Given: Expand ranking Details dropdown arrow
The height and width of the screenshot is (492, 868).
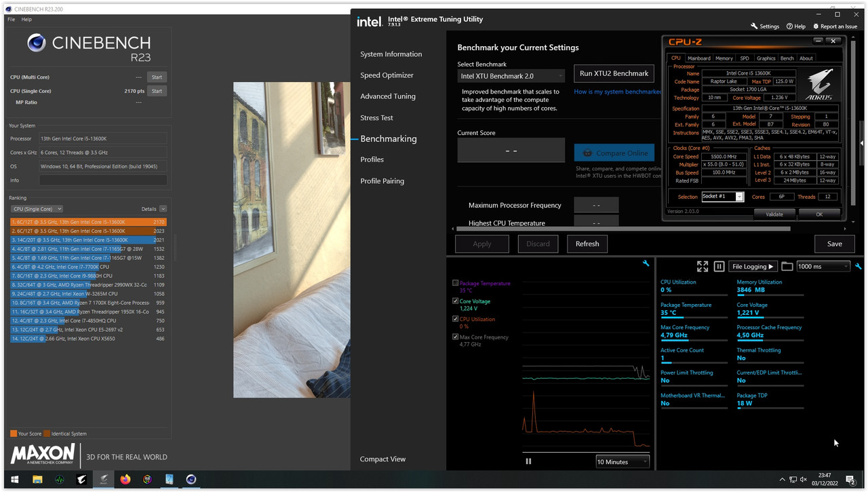Looking at the screenshot, I should click(163, 209).
